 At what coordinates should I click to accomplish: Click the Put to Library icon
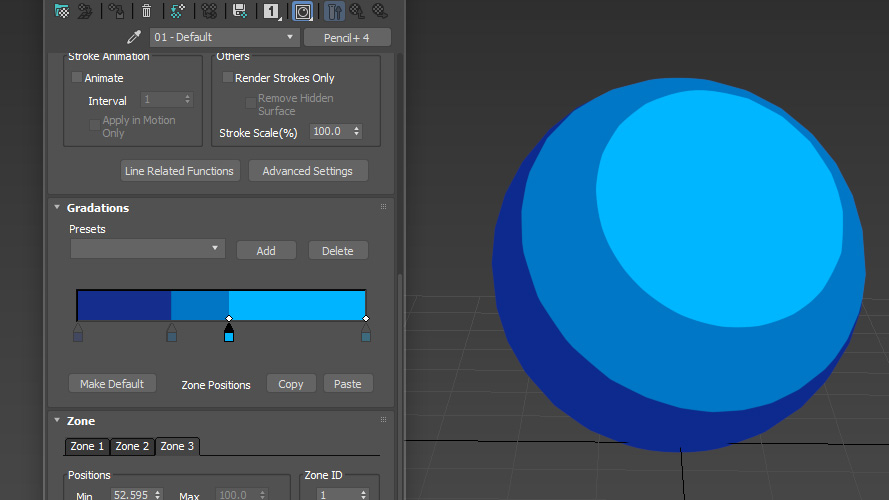coord(240,11)
